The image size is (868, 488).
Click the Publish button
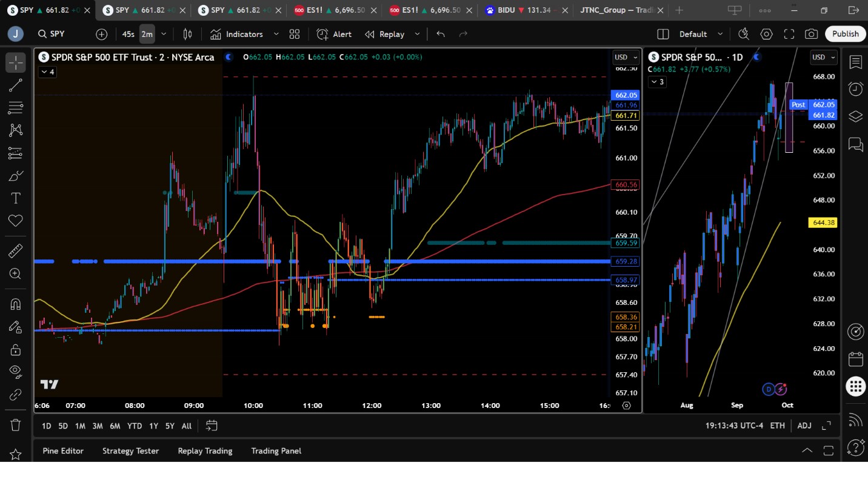[x=845, y=34]
